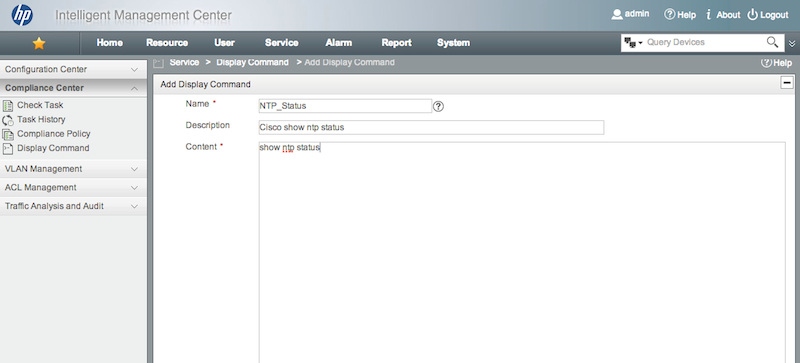Open the Report menu
This screenshot has width=800, height=363.
396,43
